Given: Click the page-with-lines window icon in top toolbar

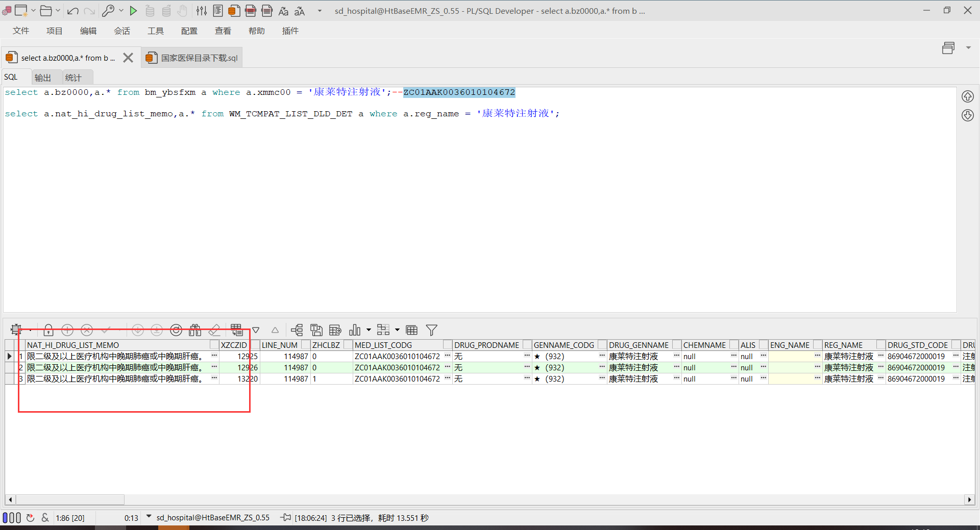Looking at the screenshot, I should tap(218, 11).
